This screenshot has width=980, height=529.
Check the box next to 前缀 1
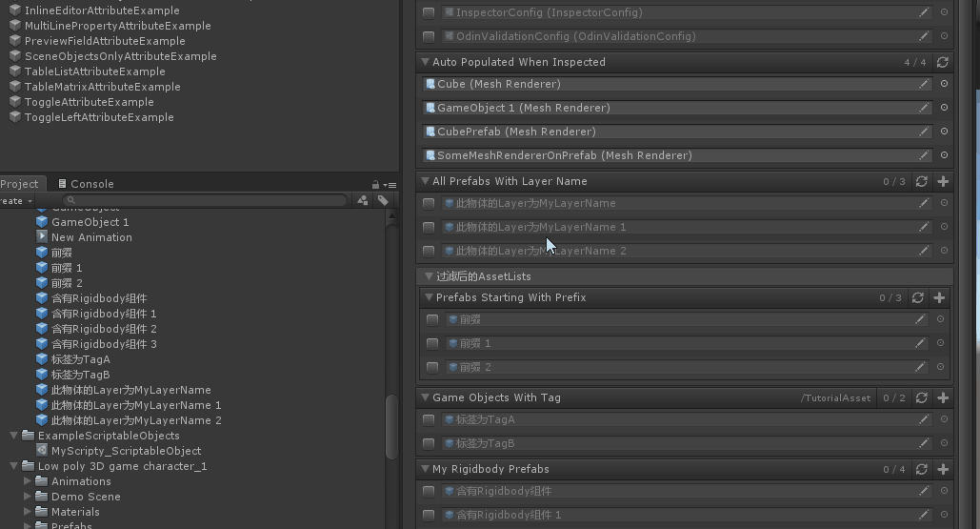(432, 343)
